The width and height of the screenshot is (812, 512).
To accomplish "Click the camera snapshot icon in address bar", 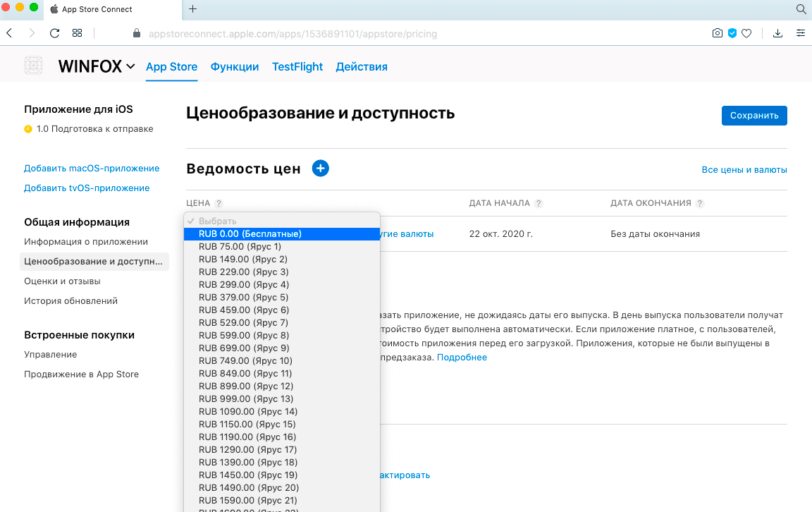I will click(x=718, y=33).
